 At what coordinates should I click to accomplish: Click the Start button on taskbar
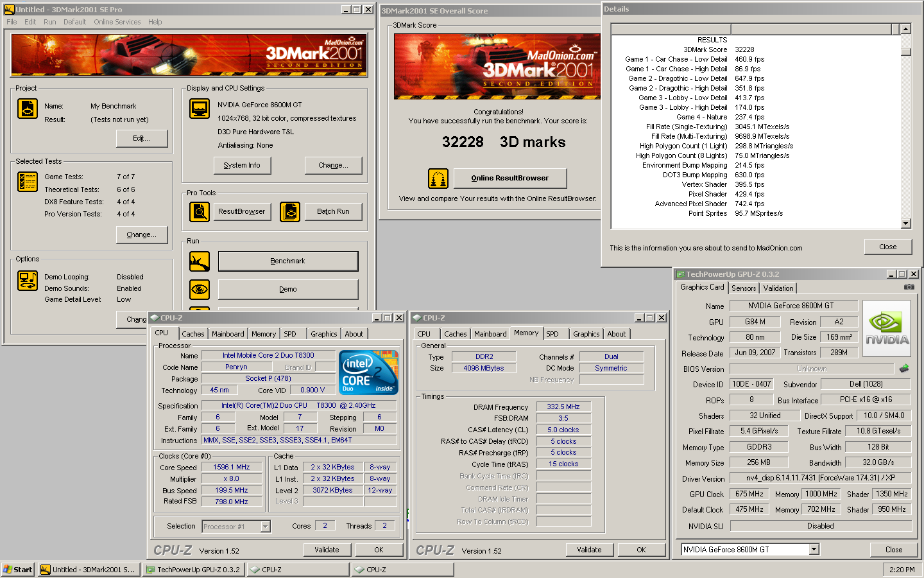tap(18, 570)
